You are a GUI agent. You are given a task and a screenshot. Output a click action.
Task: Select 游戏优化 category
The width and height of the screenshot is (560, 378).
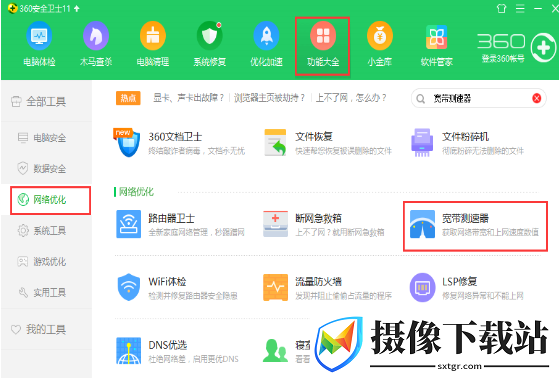(x=46, y=262)
